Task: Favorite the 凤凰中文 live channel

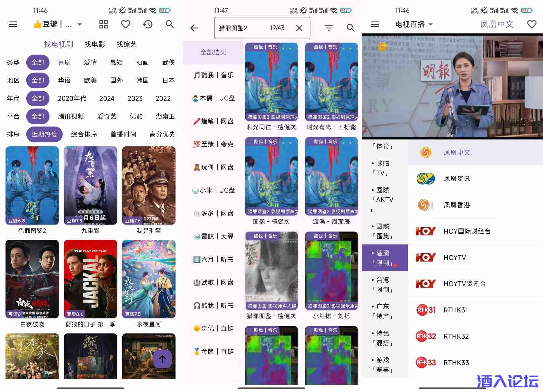Action: click(532, 24)
